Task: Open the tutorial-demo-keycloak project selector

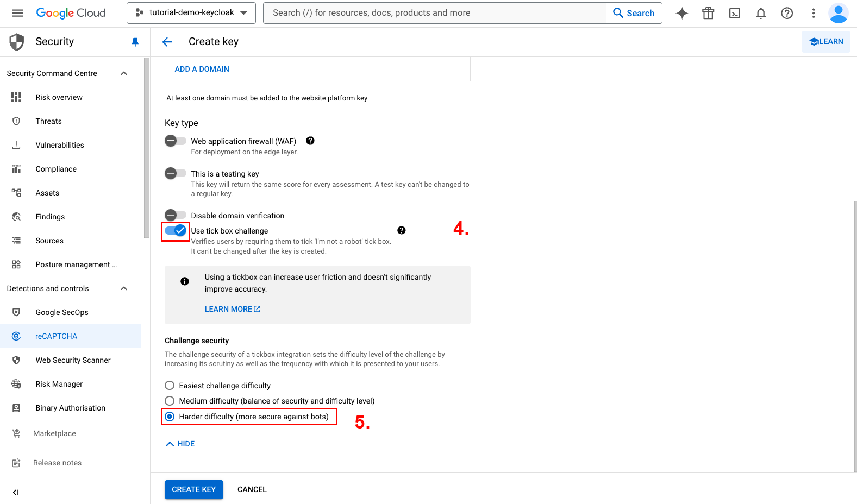Action: (191, 13)
